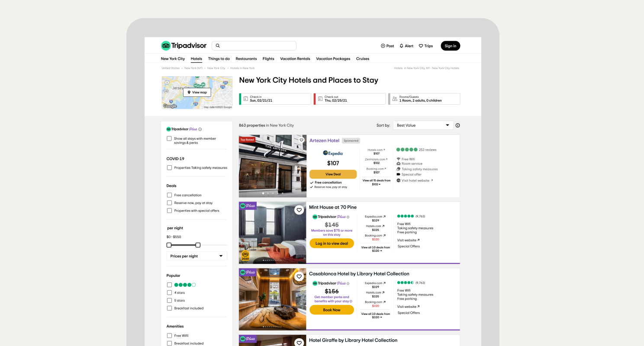Click the search magnifier icon
The width and height of the screenshot is (644, 346).
(218, 45)
